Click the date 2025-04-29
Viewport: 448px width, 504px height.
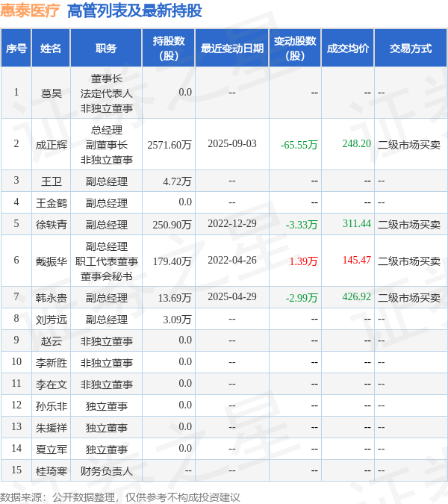232,296
